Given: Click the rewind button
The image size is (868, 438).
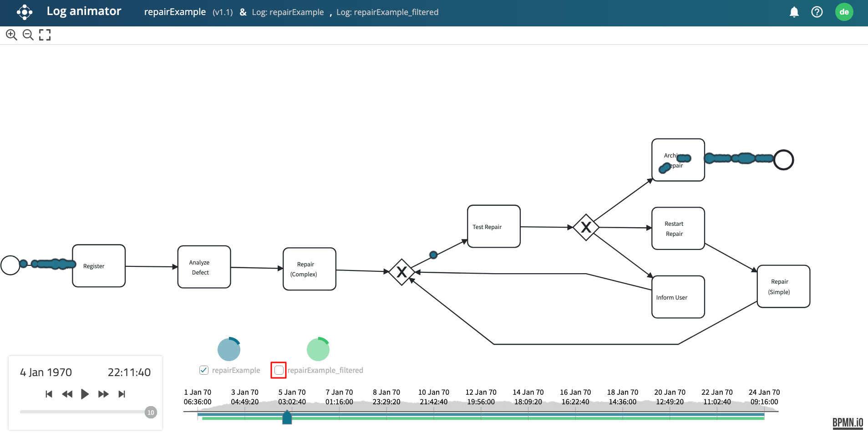Looking at the screenshot, I should [67, 394].
